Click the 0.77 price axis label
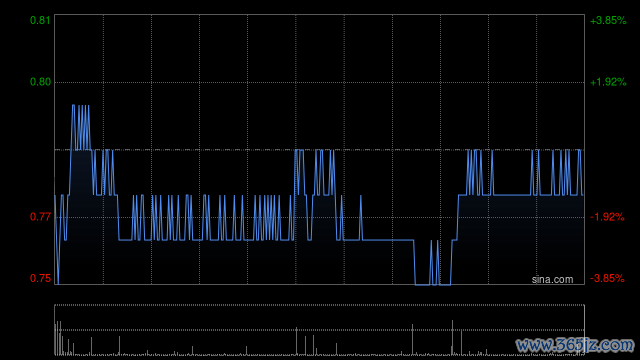Image resolution: width=640 pixels, height=360 pixels. coord(40,217)
